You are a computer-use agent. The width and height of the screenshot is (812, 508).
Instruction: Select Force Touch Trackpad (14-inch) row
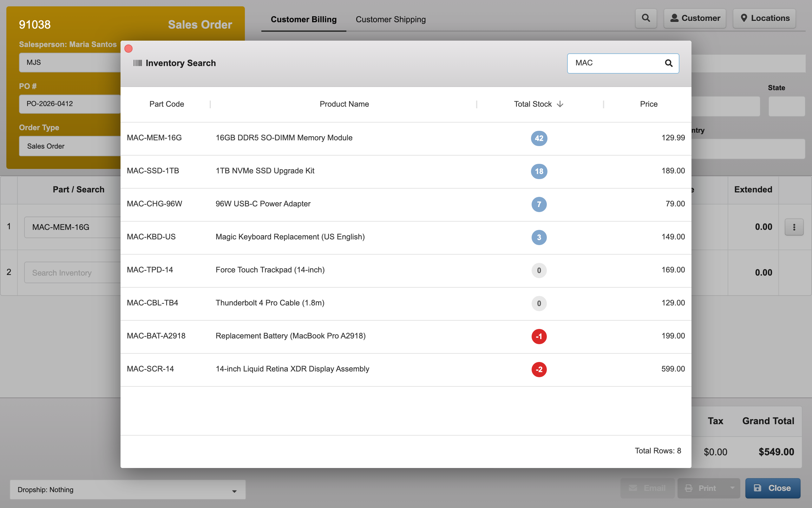(x=406, y=270)
